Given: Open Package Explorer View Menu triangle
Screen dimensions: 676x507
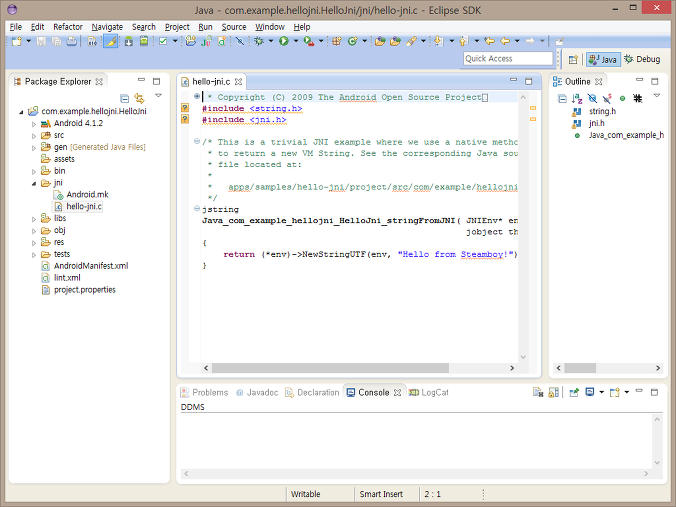Looking at the screenshot, I should 158,96.
